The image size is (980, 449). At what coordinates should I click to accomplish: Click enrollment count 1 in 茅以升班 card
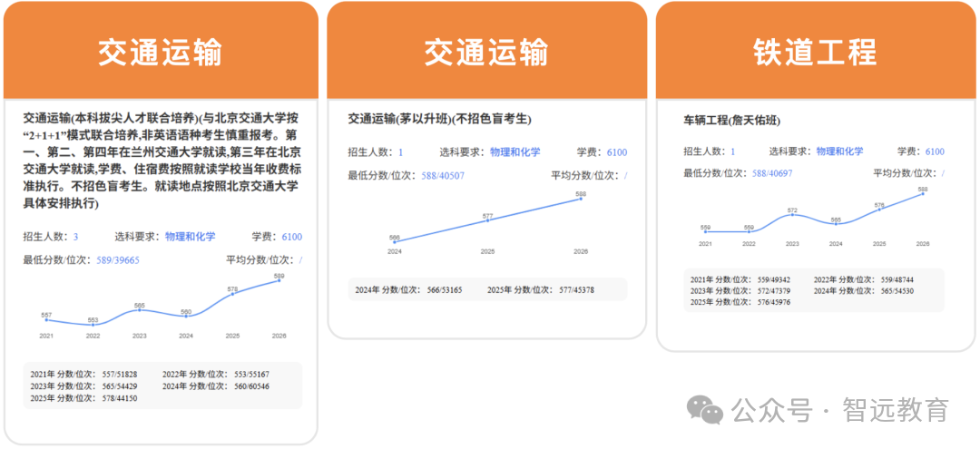tap(401, 152)
